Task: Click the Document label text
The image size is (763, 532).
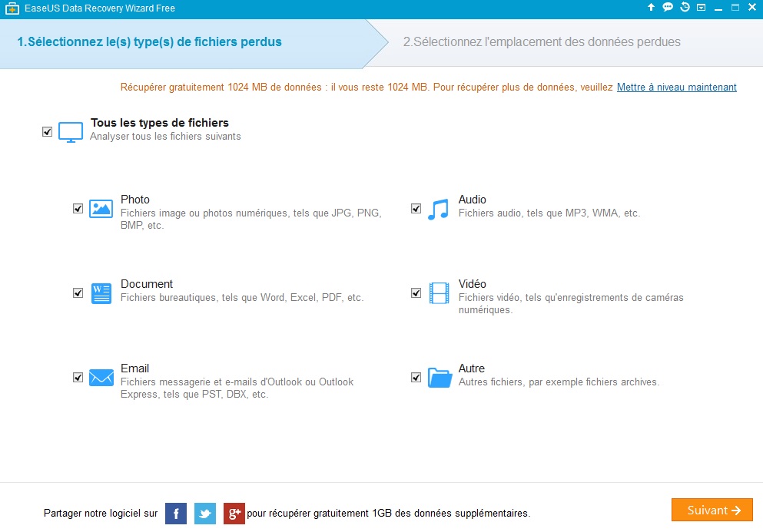Action: [147, 284]
